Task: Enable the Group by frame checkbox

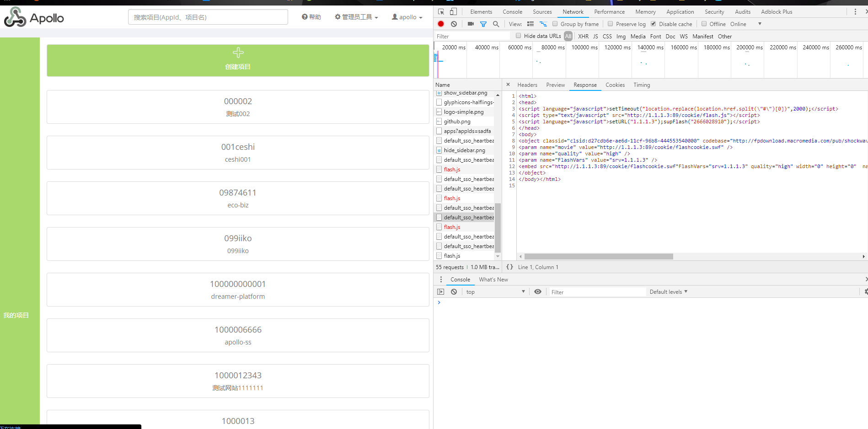Action: click(x=554, y=24)
